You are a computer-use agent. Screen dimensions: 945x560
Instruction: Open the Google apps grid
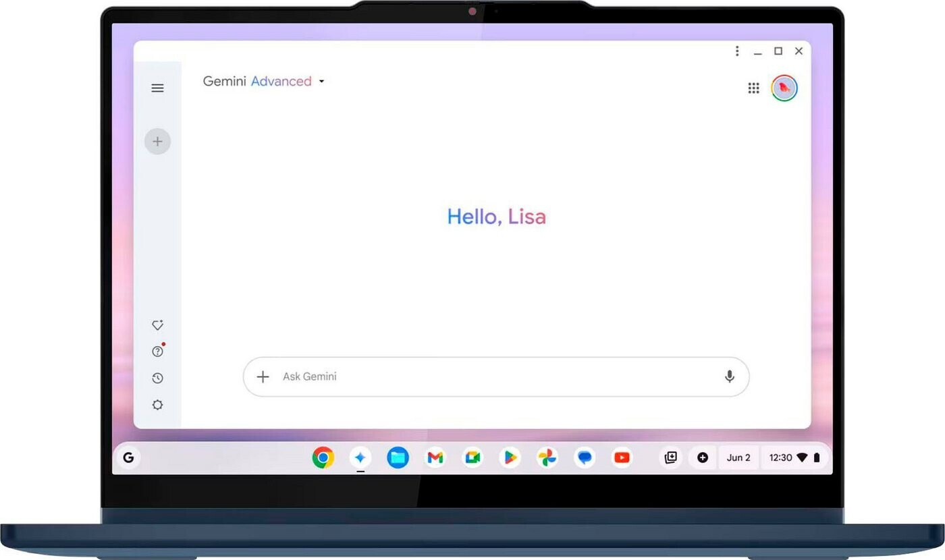754,88
